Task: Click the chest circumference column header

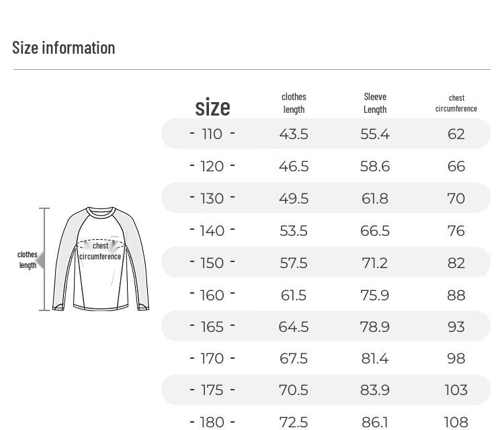Action: [x=456, y=103]
